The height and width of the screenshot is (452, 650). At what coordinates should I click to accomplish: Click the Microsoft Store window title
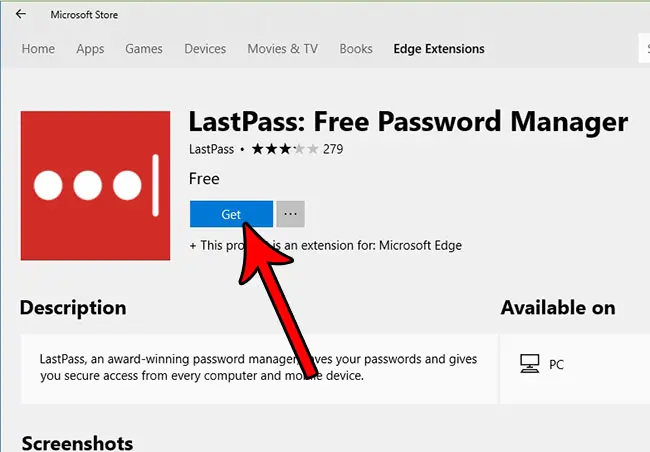click(x=84, y=15)
